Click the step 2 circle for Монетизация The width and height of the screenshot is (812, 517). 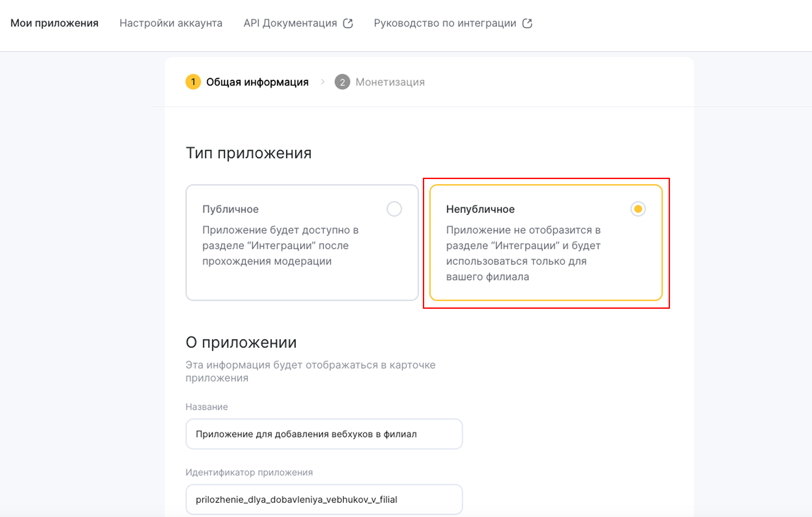tap(342, 82)
